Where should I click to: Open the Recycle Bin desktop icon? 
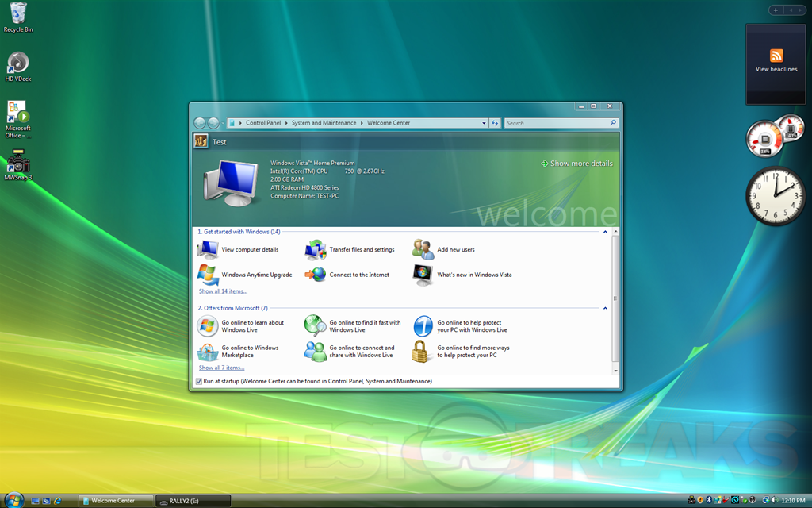coord(17,14)
